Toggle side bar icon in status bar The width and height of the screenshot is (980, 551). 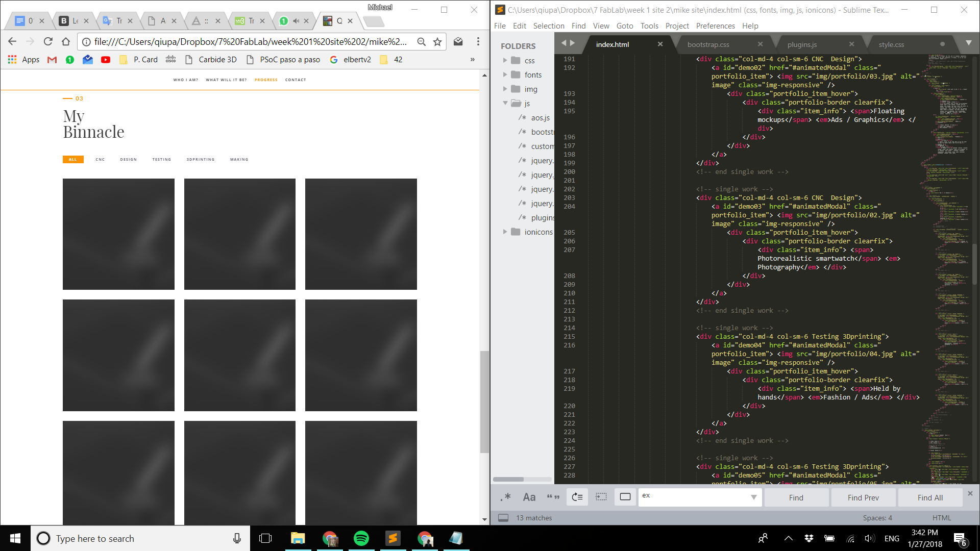coord(503,518)
